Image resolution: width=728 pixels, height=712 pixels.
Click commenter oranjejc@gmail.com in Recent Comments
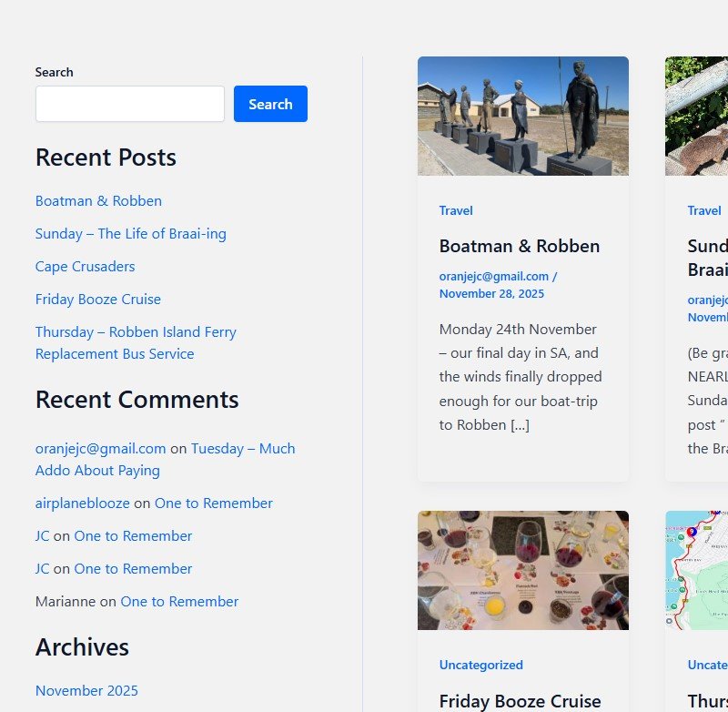[x=100, y=449]
